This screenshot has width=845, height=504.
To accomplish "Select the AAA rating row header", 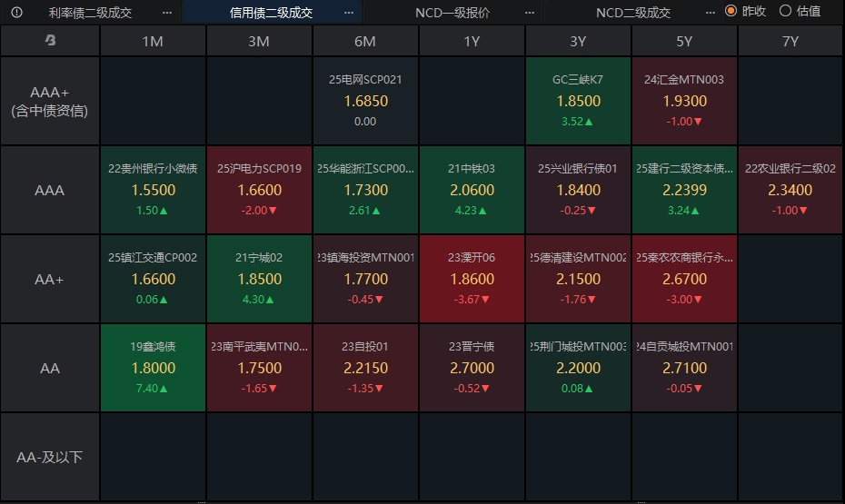I will pos(50,190).
